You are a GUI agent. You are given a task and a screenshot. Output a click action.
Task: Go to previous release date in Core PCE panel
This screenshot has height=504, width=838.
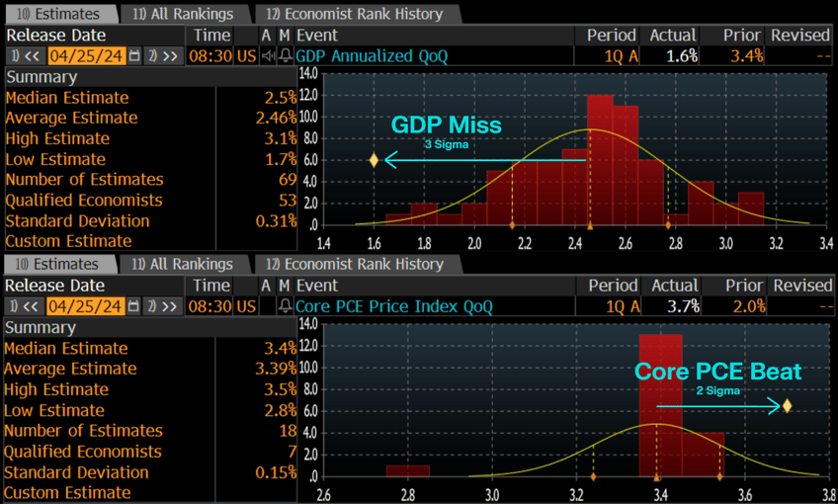click(x=24, y=306)
